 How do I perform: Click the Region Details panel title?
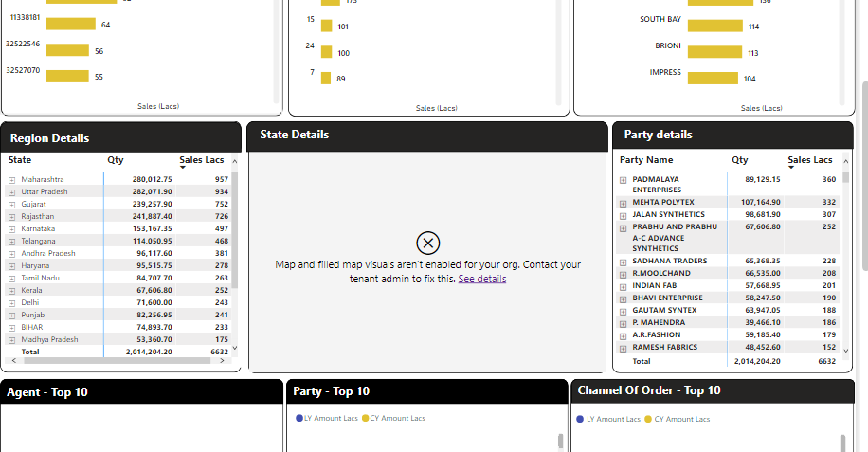[x=49, y=138]
